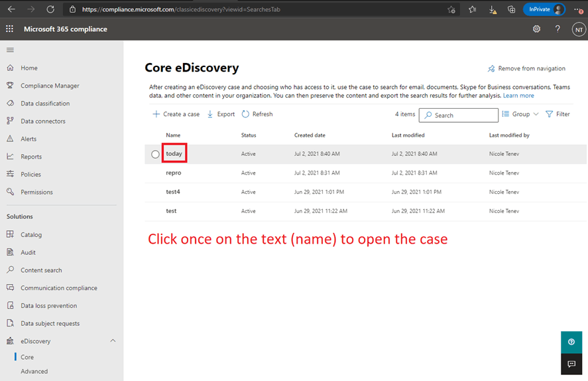The height and width of the screenshot is (381, 588).
Task: Open browser downloads icon
Action: (x=493, y=10)
